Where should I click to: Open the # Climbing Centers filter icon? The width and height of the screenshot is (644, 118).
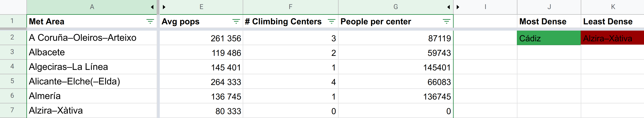pyautogui.click(x=331, y=22)
